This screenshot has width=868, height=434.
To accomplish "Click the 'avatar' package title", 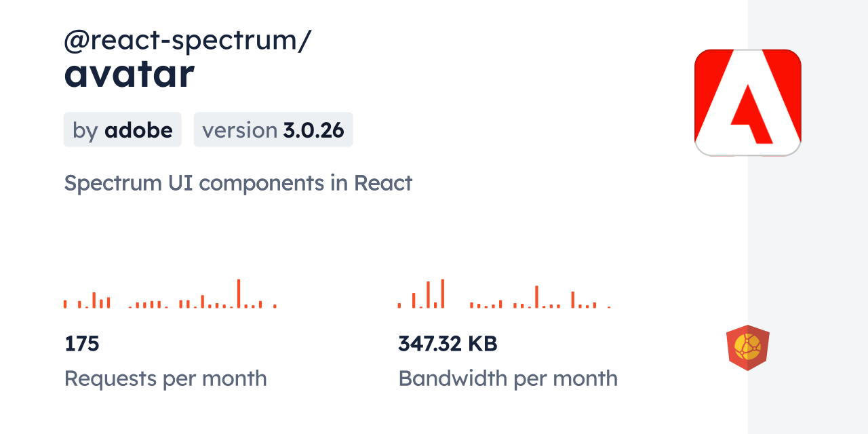I will click(x=130, y=74).
